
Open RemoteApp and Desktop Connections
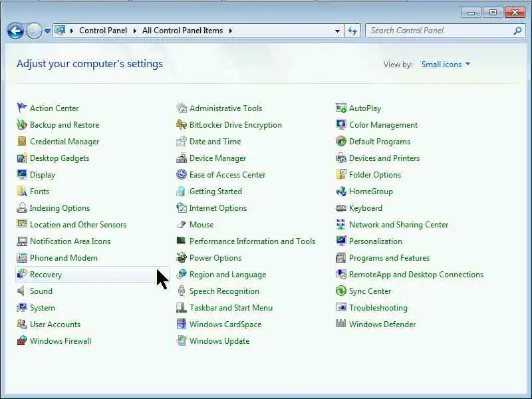click(x=416, y=274)
